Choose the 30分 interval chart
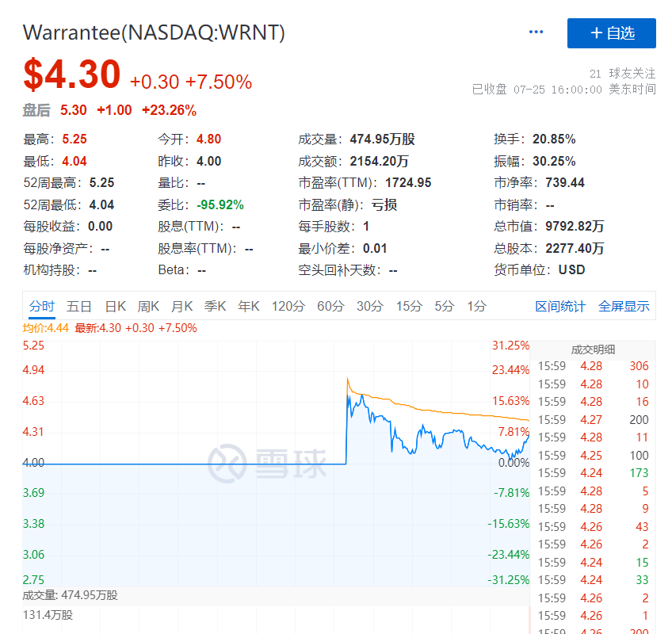Image resolution: width=672 pixels, height=634 pixels. point(370,307)
